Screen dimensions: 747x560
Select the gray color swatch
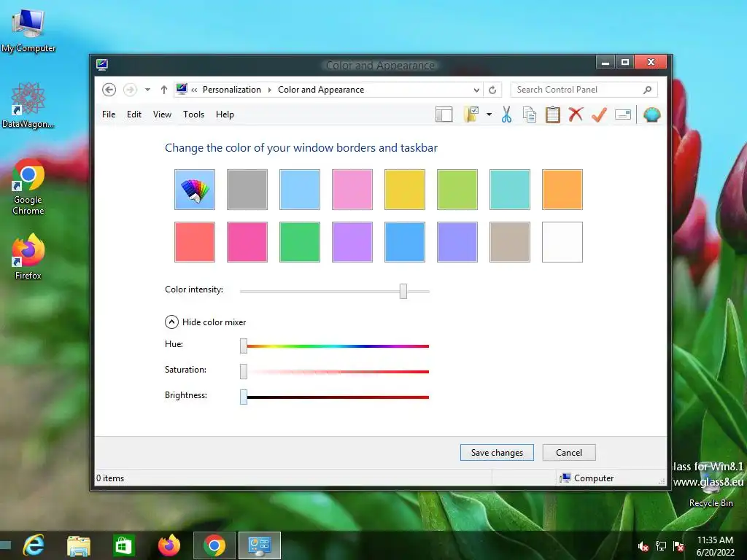pos(247,190)
